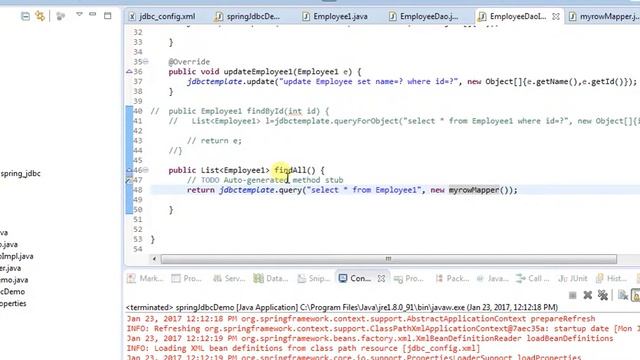
Task: Click 'return e;' comment on line 43
Action: (214, 140)
